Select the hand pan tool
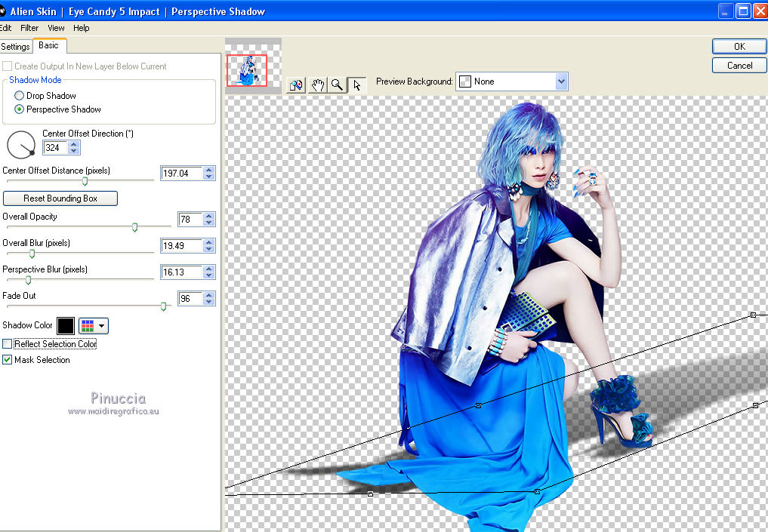Viewport: 768px width, 532px height. coord(317,85)
